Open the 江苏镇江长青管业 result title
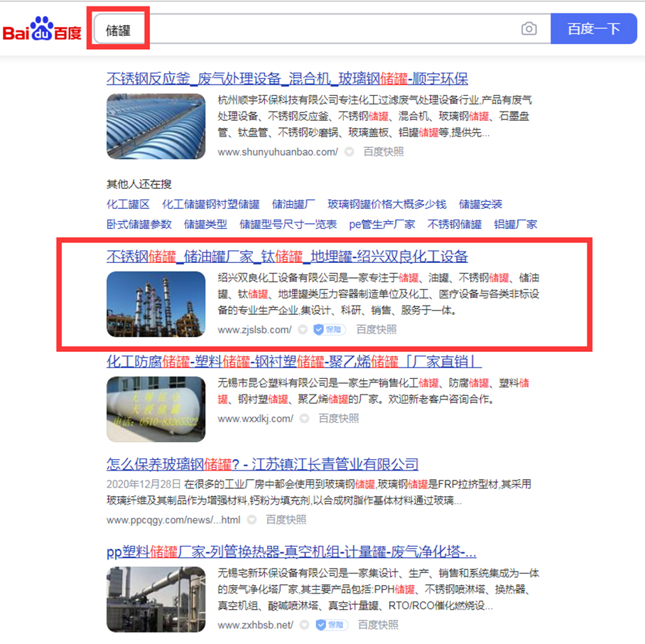 262,464
